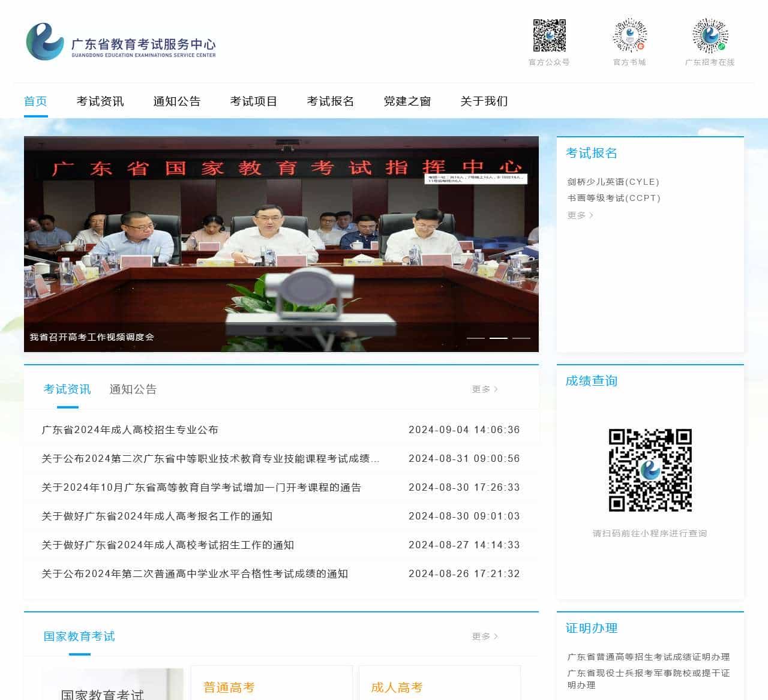
Task: Open 2024年10月自学考试增加一门开考课程 notice
Action: (202, 487)
